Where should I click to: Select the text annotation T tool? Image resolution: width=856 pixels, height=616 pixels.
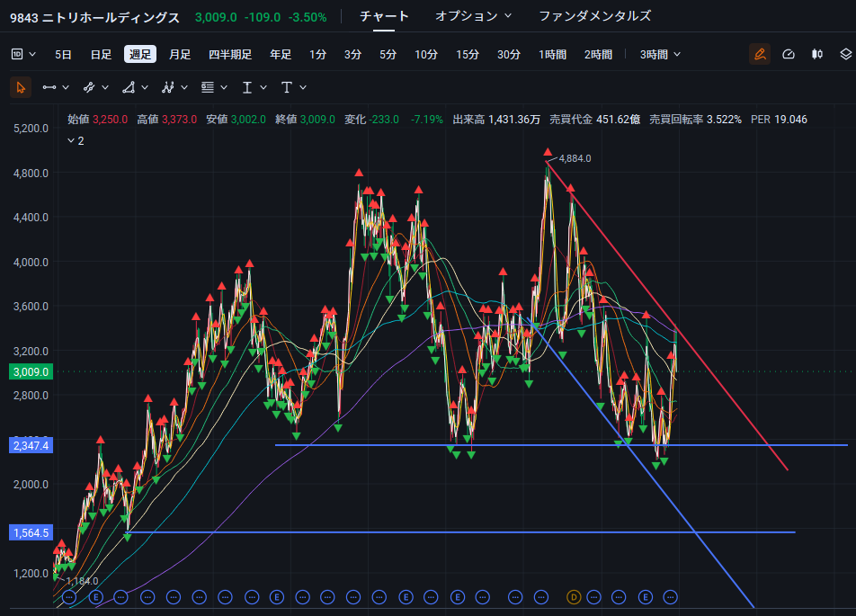(x=287, y=87)
